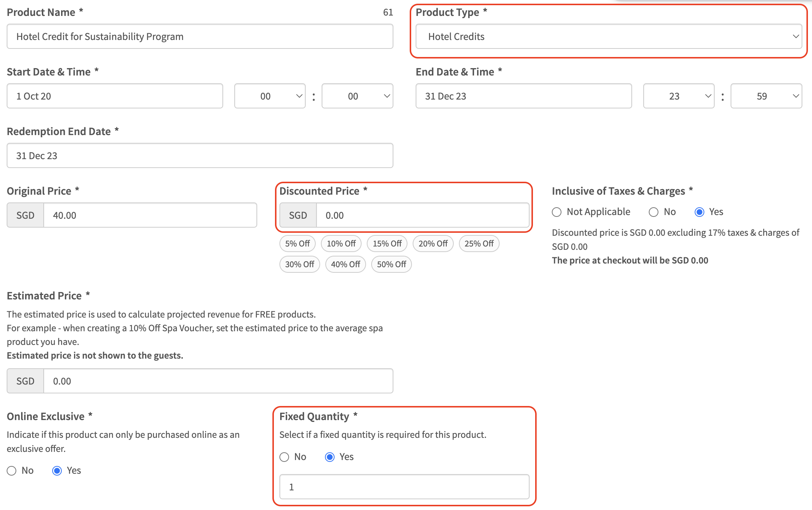Click the Estimated Price amount field

click(x=218, y=381)
